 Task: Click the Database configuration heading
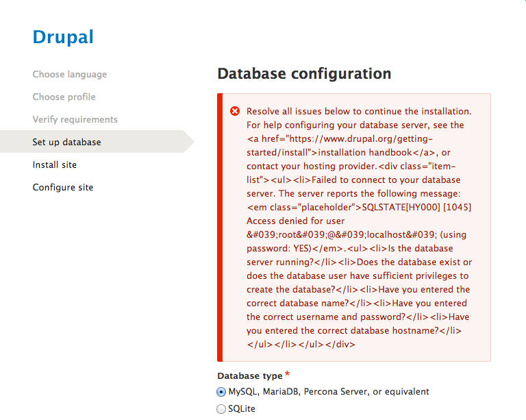(304, 73)
